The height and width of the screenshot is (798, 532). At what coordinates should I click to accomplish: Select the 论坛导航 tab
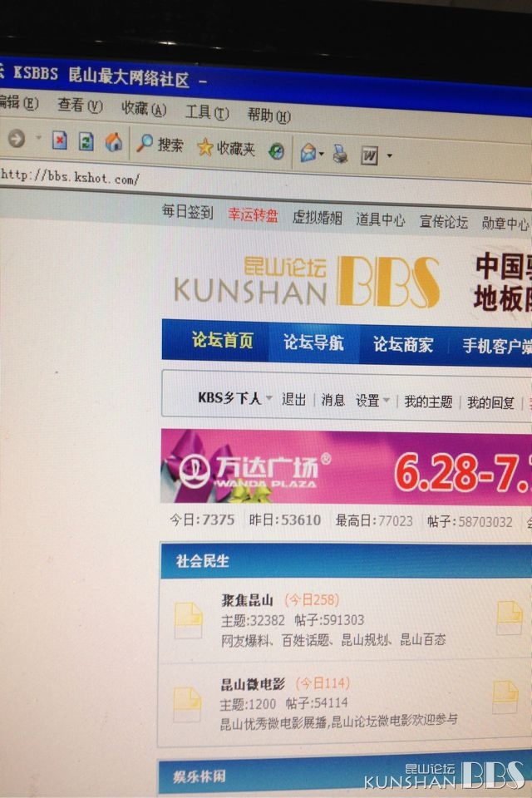pos(313,342)
